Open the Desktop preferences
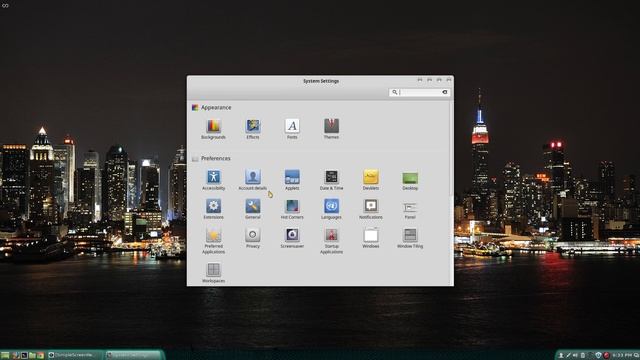The height and width of the screenshot is (360, 640). click(410, 180)
